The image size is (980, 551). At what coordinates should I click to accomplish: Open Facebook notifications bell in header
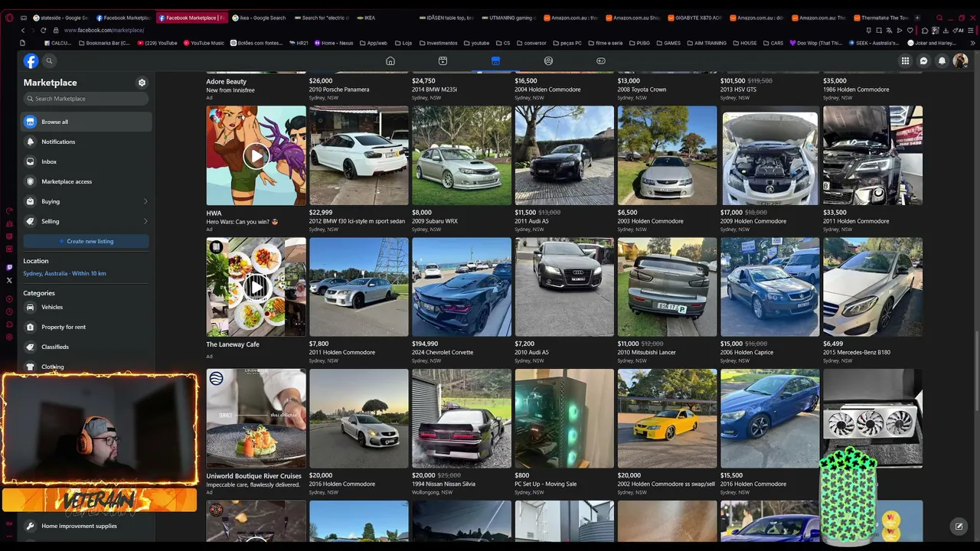(942, 61)
